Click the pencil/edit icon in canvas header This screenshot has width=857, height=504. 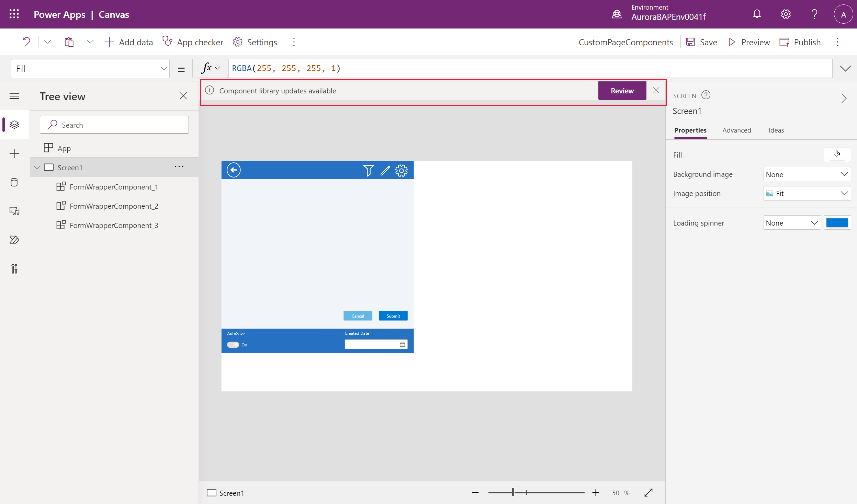(x=384, y=170)
